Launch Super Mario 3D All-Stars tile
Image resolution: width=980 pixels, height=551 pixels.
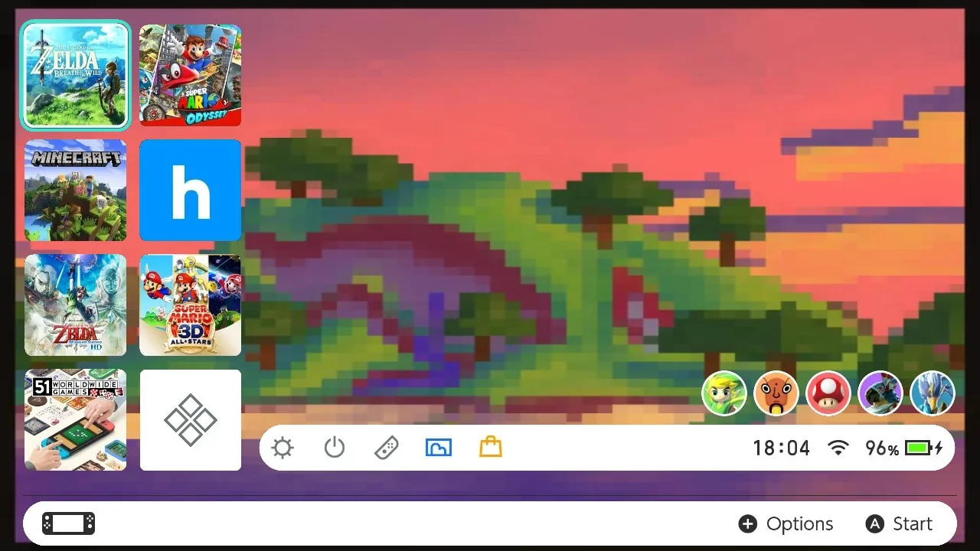tap(191, 305)
